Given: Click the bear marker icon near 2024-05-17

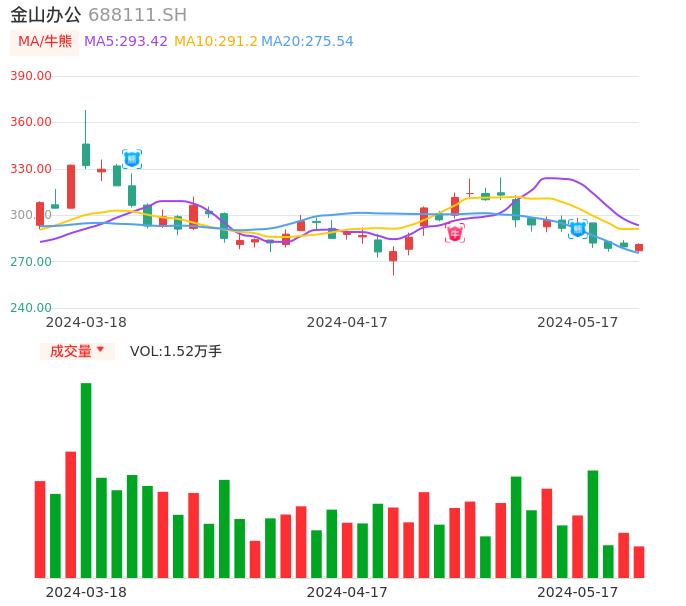Looking at the screenshot, I should [578, 229].
